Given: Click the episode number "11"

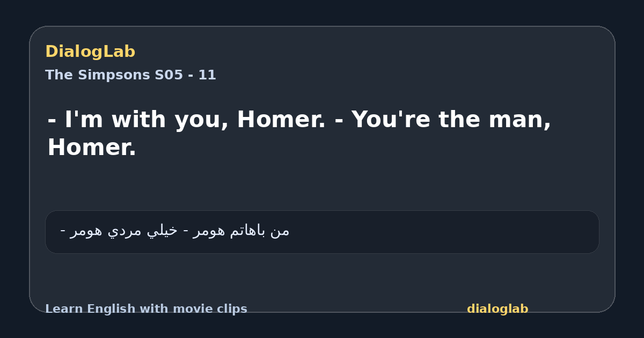Looking at the screenshot, I should 207,75.
